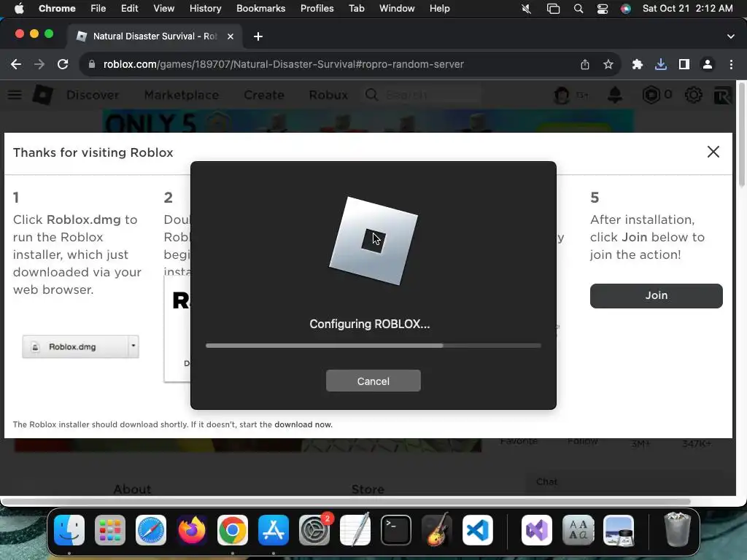
Task: Open the Robux page link
Action: click(x=328, y=95)
